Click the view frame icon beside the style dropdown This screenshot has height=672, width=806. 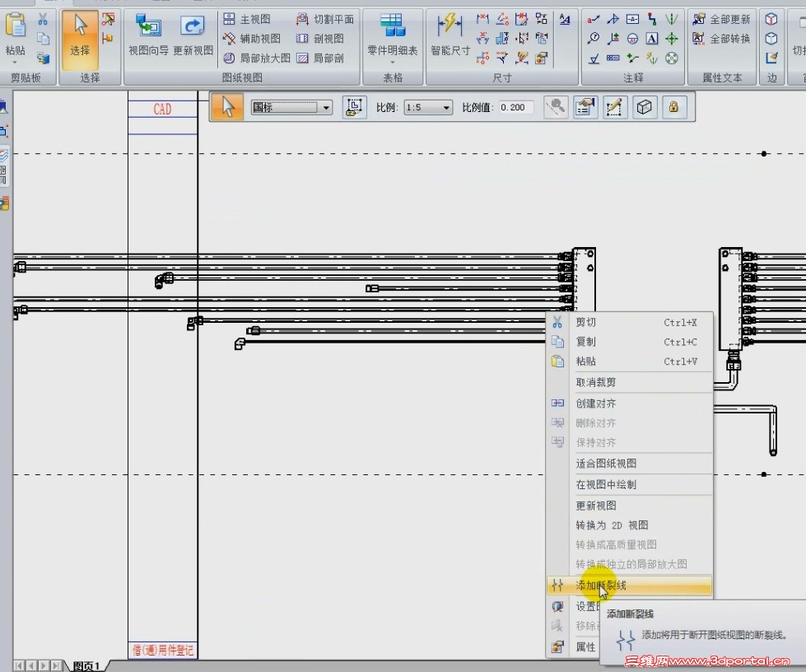(354, 107)
